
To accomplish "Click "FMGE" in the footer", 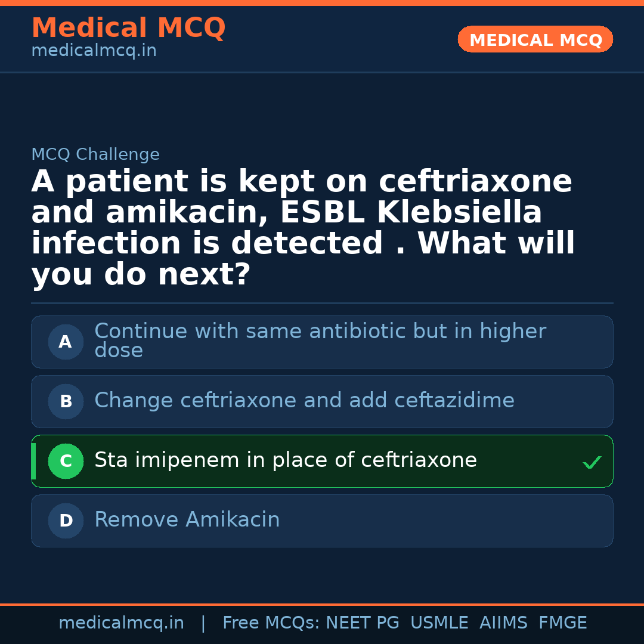I will 562,623.
